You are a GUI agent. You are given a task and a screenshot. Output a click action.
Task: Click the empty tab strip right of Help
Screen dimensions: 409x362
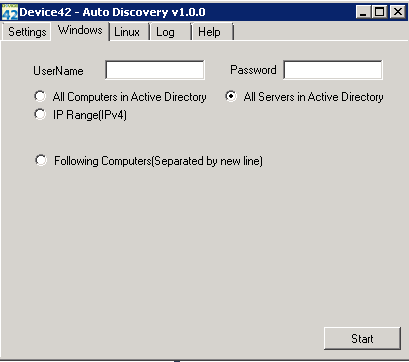(x=320, y=32)
